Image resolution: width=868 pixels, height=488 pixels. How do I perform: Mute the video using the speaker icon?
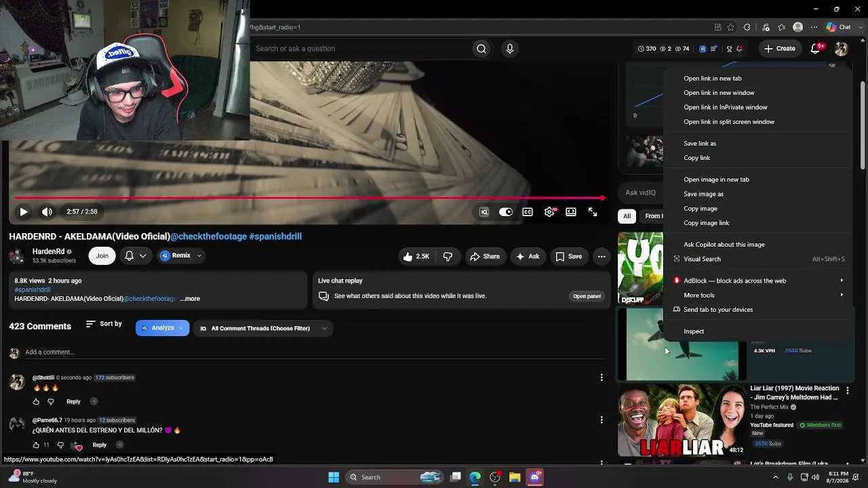[47, 212]
